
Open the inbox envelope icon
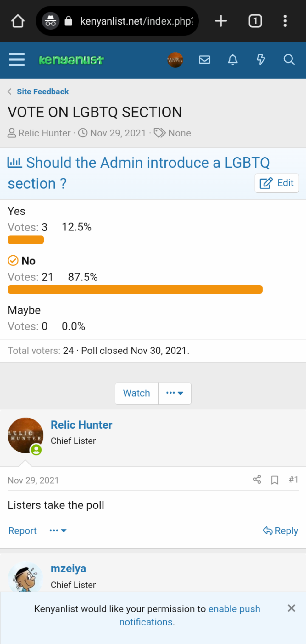[x=204, y=59]
